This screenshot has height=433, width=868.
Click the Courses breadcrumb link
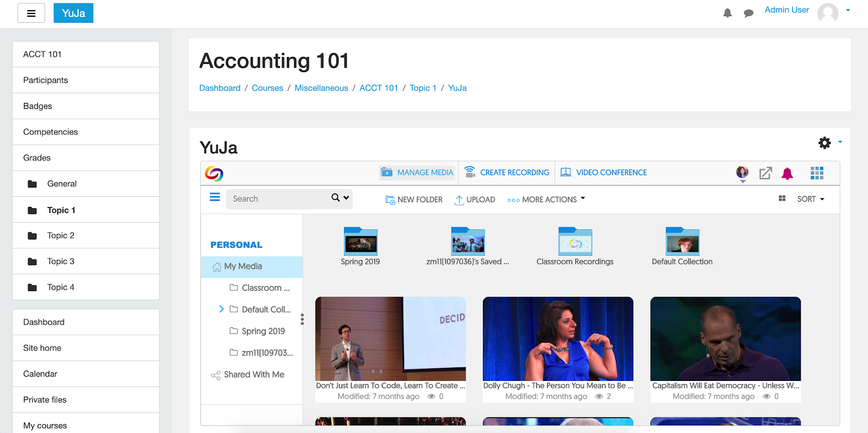[x=267, y=88]
